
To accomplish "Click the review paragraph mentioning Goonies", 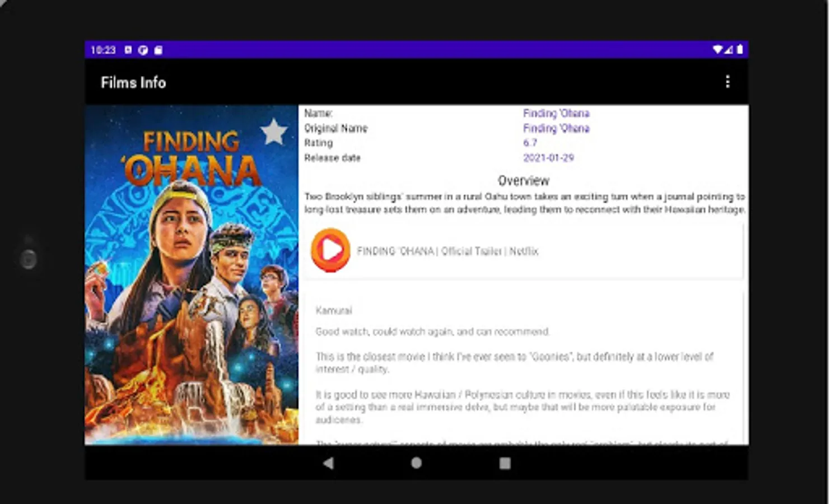I will (x=514, y=362).
